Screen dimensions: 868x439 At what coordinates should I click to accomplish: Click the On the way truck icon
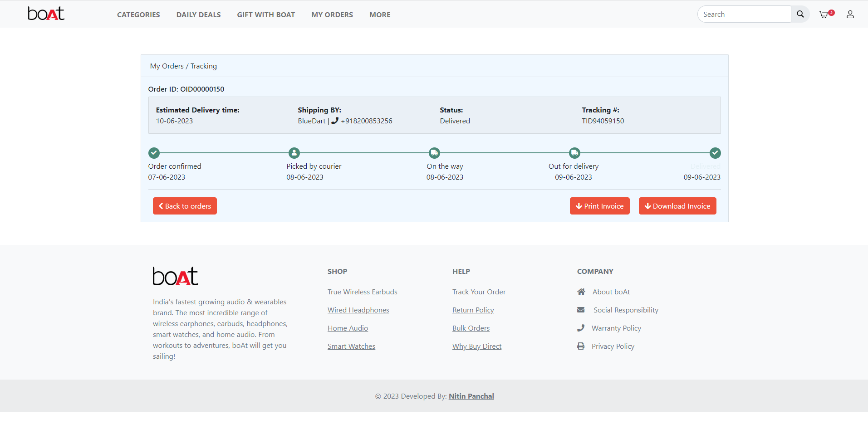435,153
